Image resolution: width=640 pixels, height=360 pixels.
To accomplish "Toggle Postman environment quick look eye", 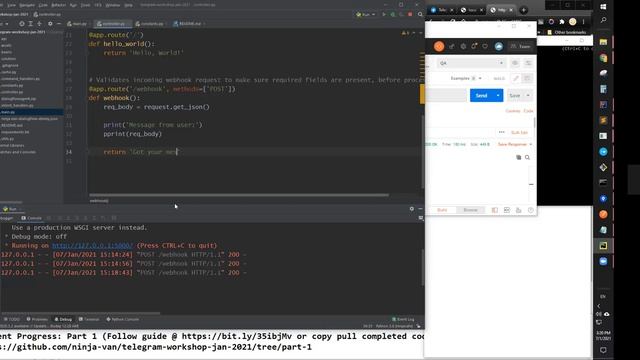I will (x=515, y=63).
